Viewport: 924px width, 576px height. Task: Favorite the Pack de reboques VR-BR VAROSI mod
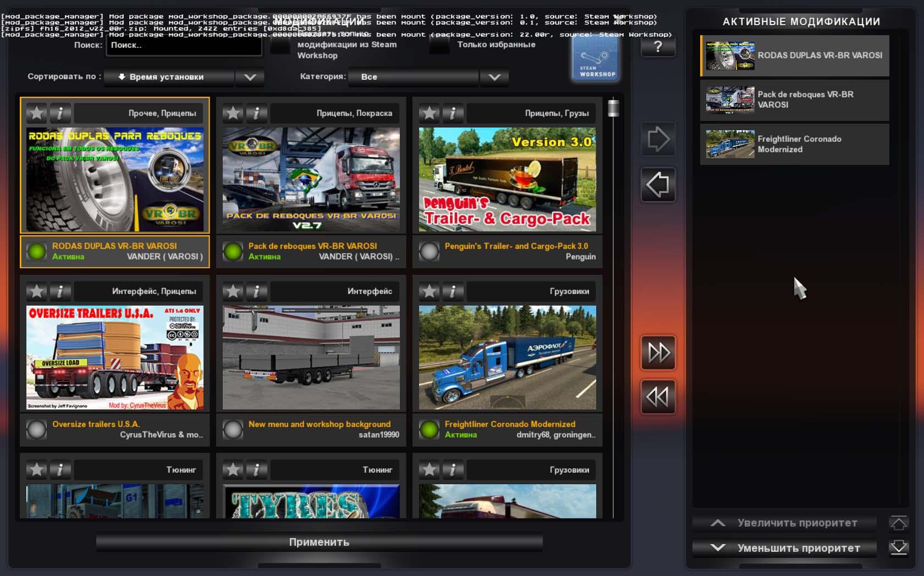(233, 113)
